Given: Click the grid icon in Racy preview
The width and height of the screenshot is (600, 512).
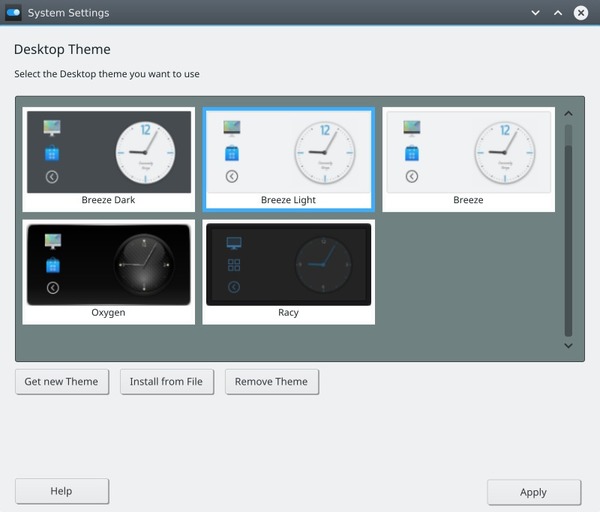Looking at the screenshot, I should [233, 265].
